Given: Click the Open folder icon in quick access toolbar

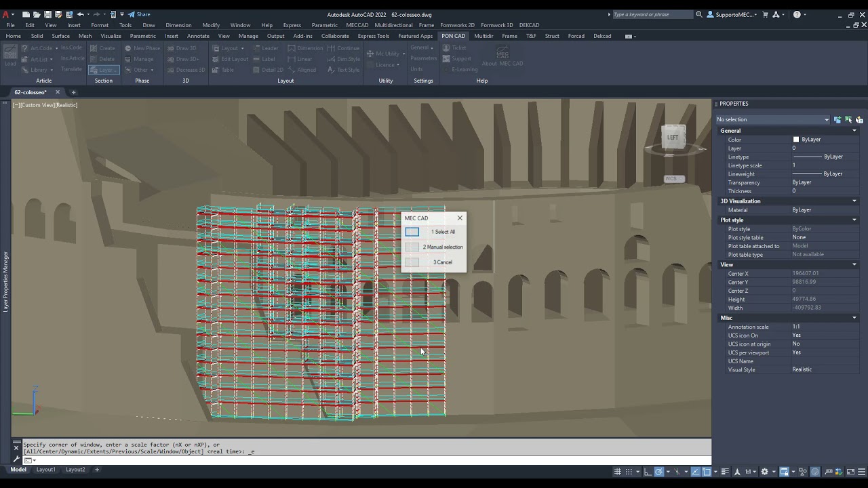Looking at the screenshot, I should coord(37,14).
